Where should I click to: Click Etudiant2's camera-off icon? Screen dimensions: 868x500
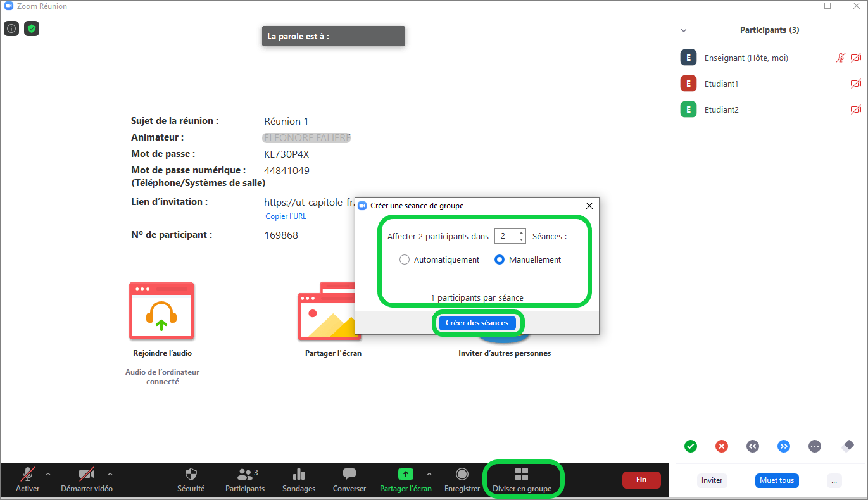pyautogui.click(x=856, y=109)
